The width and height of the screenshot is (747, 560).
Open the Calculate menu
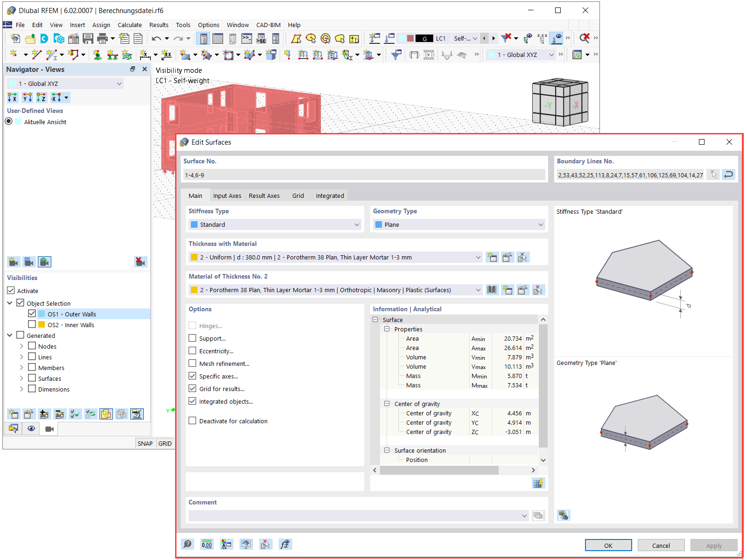pos(130,25)
